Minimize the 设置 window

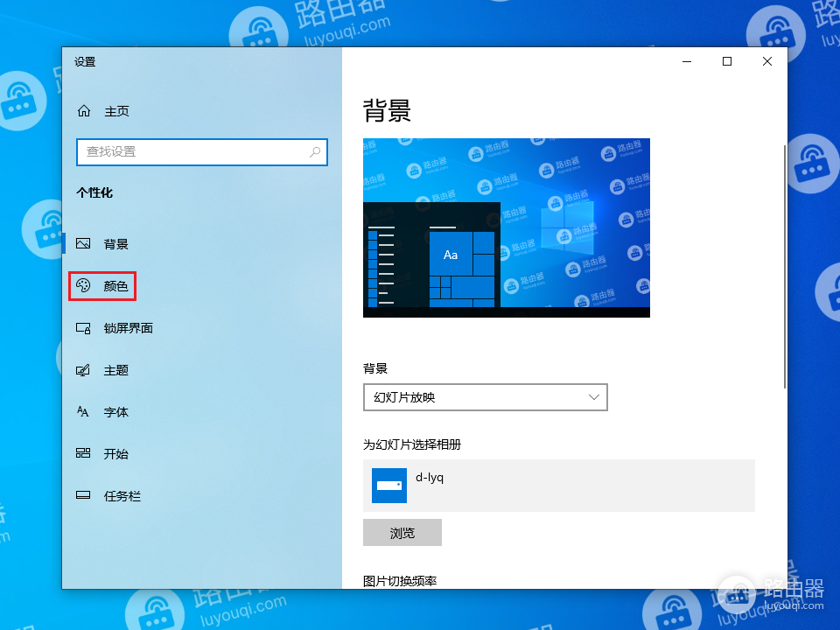(x=687, y=61)
